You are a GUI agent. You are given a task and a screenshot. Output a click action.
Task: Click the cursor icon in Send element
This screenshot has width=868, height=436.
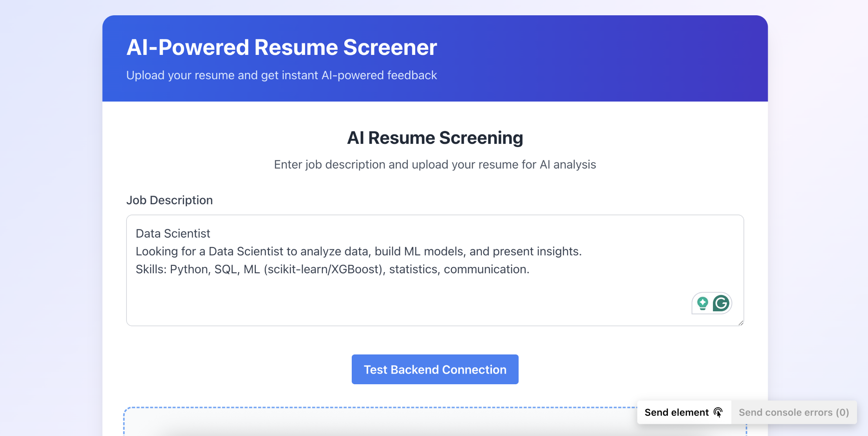(718, 412)
